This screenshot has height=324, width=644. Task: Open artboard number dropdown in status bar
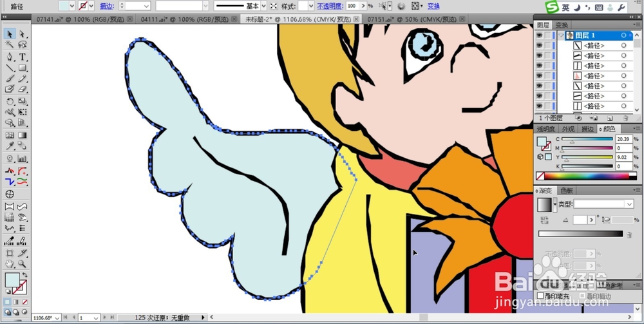click(96, 318)
